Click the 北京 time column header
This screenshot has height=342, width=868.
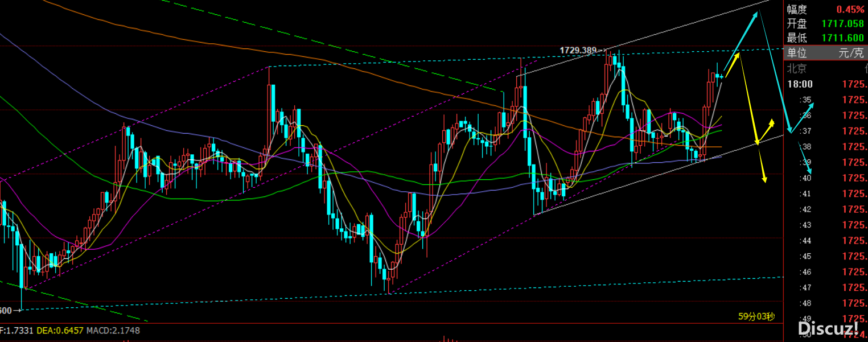797,69
